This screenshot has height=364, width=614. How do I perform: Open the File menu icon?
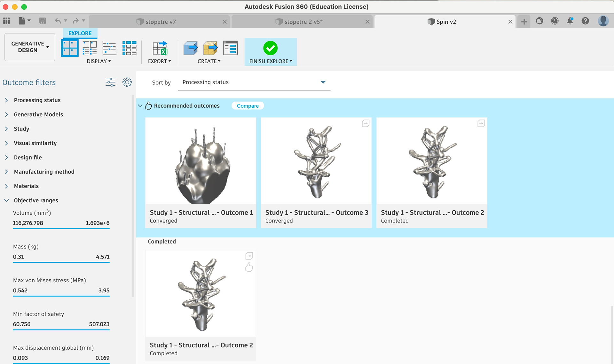click(x=22, y=21)
